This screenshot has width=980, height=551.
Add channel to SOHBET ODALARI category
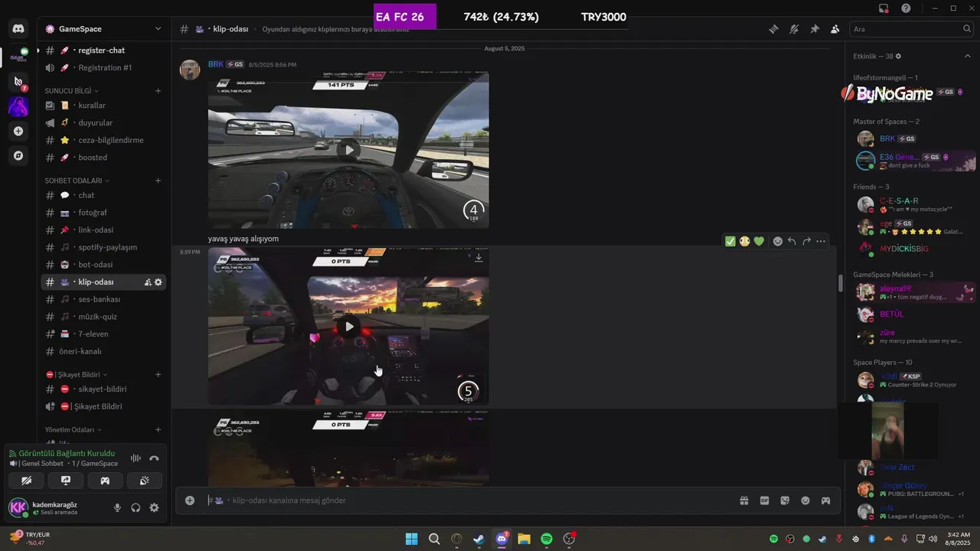pyautogui.click(x=158, y=181)
